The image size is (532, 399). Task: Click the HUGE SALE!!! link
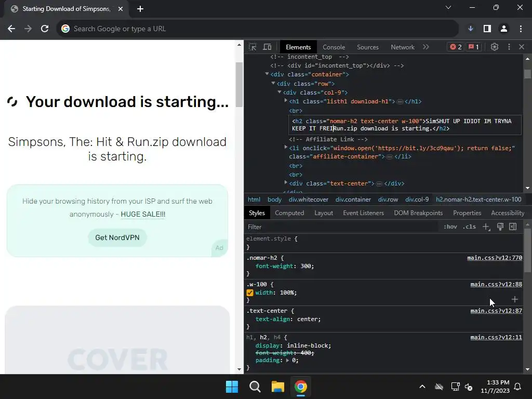pos(143,215)
